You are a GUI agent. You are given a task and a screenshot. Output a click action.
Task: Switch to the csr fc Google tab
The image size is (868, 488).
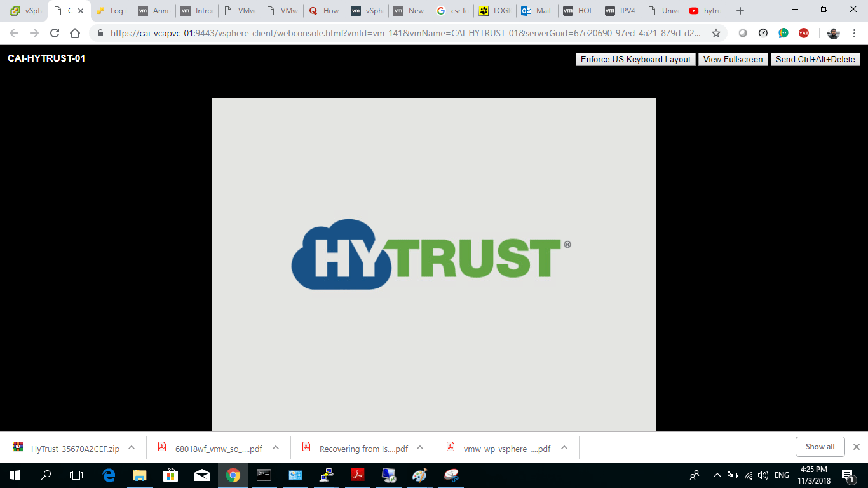tap(452, 11)
